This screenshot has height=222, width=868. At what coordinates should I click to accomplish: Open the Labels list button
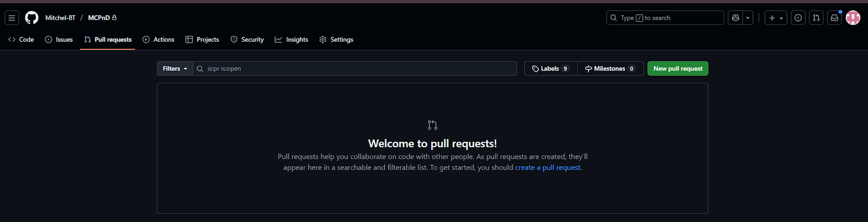click(551, 69)
